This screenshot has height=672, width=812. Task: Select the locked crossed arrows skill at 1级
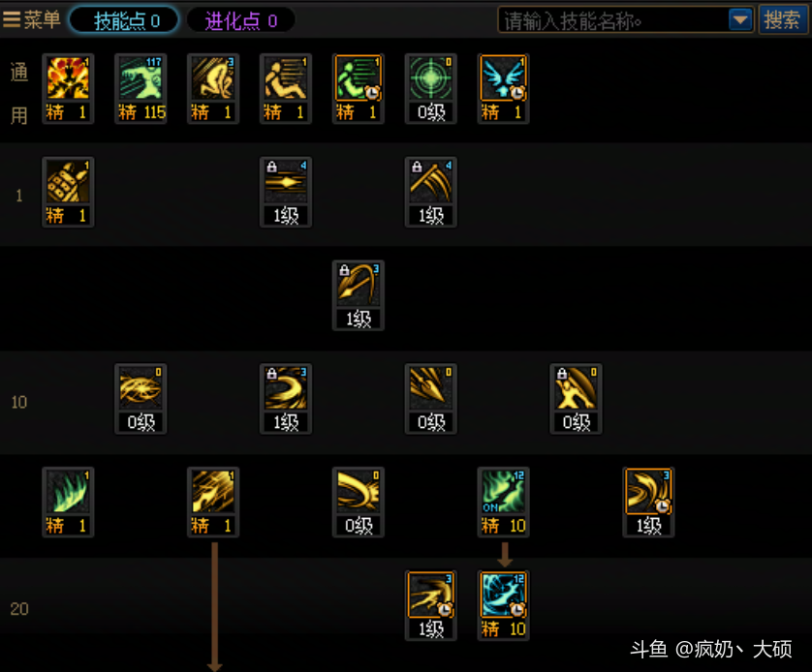(x=430, y=192)
